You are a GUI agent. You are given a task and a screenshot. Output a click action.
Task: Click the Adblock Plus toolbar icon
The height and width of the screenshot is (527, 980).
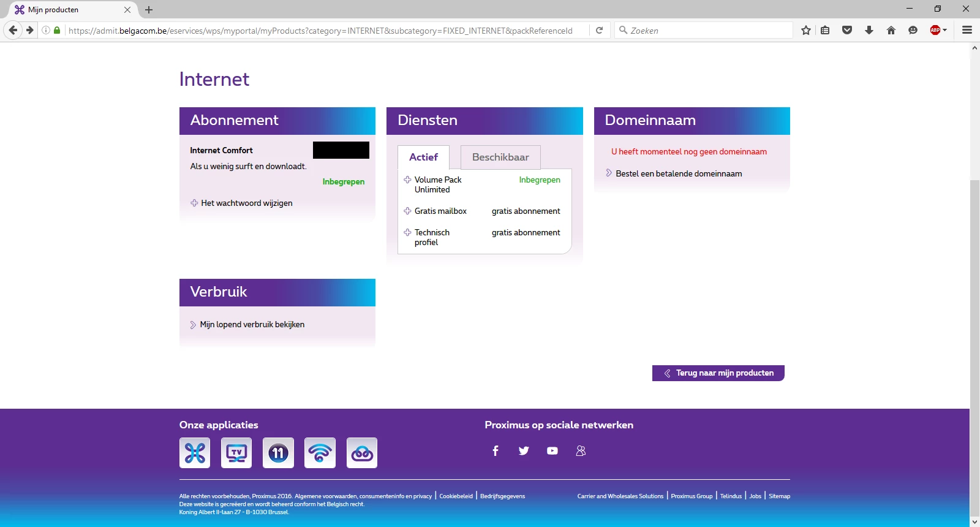click(x=935, y=30)
